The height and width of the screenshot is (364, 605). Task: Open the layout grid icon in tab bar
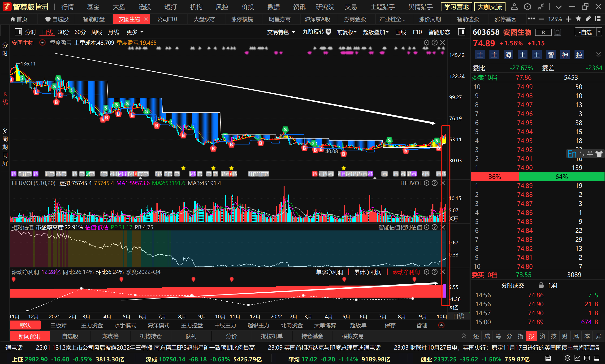tap(598, 19)
